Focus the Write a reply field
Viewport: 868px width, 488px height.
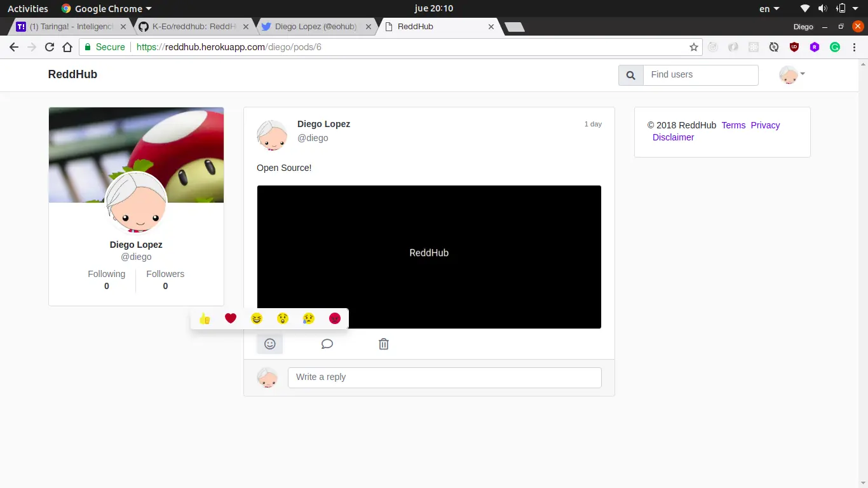445,377
